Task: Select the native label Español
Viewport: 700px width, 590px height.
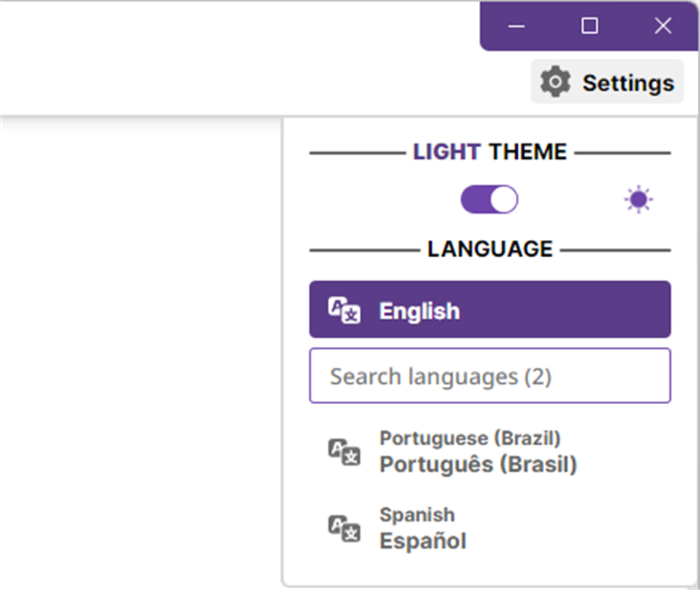Action: [423, 541]
